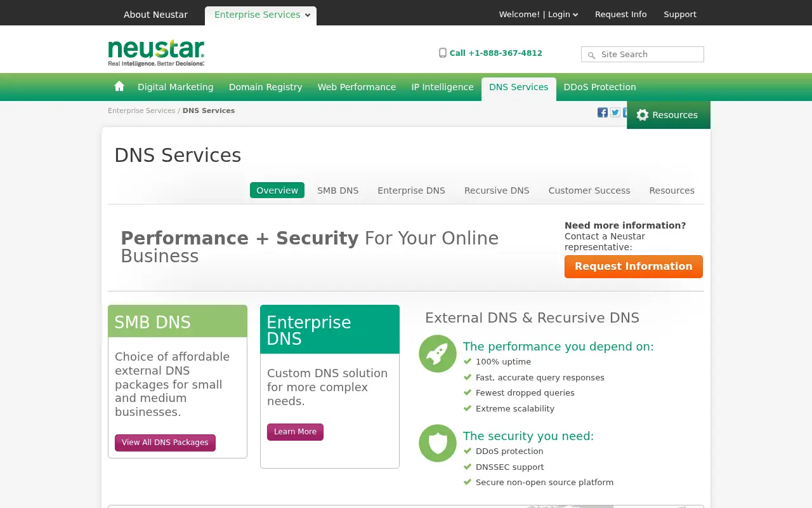Go to the home icon in navigation bar
The height and width of the screenshot is (508, 812).
(x=119, y=86)
